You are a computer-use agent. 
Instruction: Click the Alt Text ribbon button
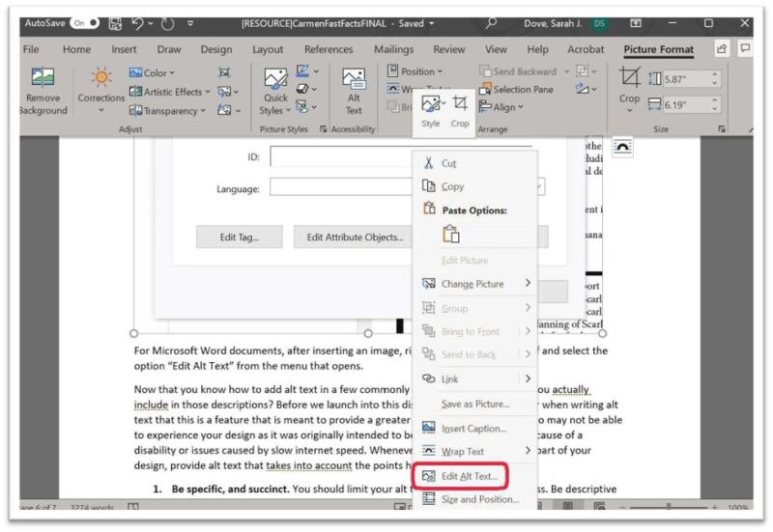pyautogui.click(x=354, y=92)
